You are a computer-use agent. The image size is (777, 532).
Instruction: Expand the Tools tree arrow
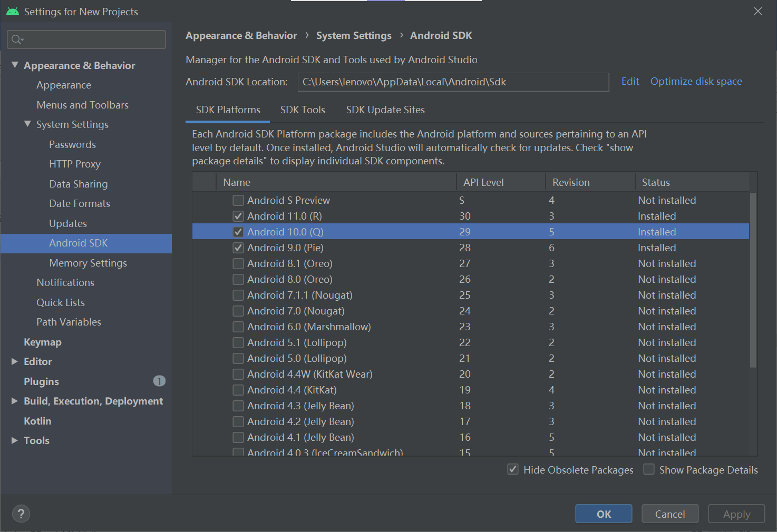(x=15, y=440)
